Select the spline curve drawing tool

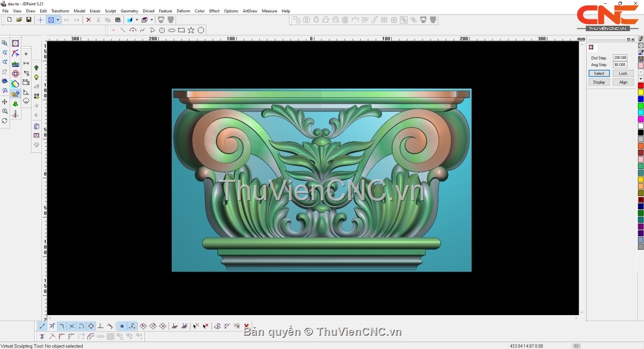click(x=142, y=30)
